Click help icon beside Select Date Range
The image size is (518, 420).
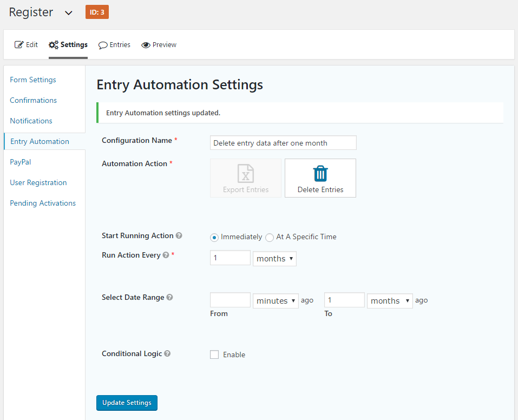pos(170,298)
